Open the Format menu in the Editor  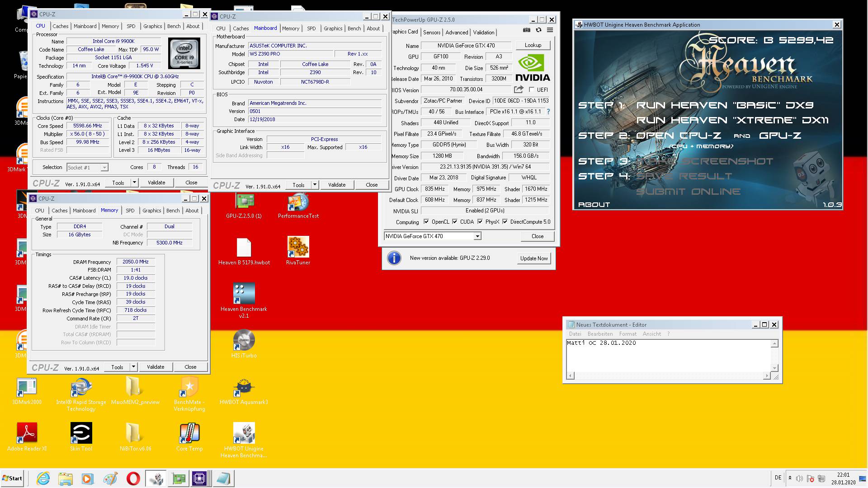627,334
